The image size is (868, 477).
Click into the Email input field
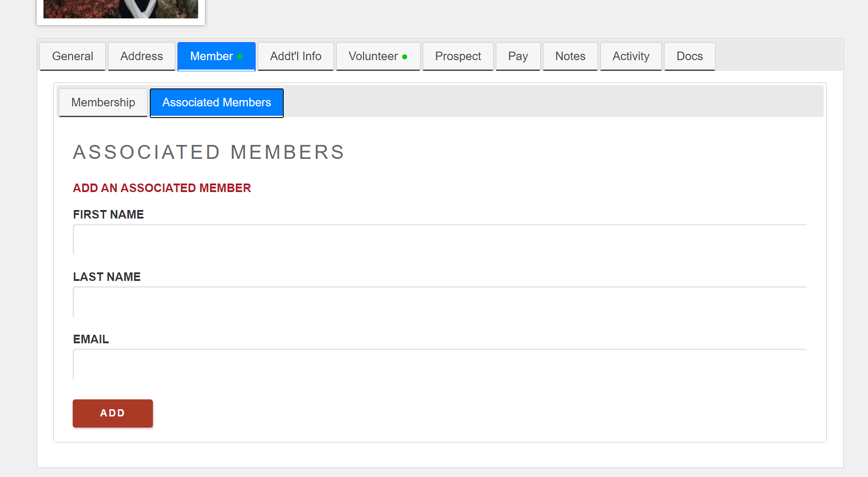tap(440, 364)
